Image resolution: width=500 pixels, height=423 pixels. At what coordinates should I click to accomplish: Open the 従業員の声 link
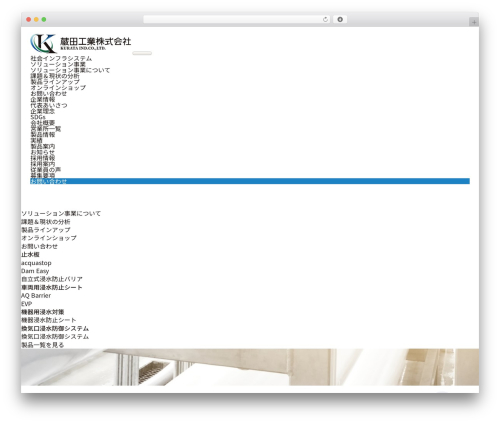pyautogui.click(x=46, y=169)
